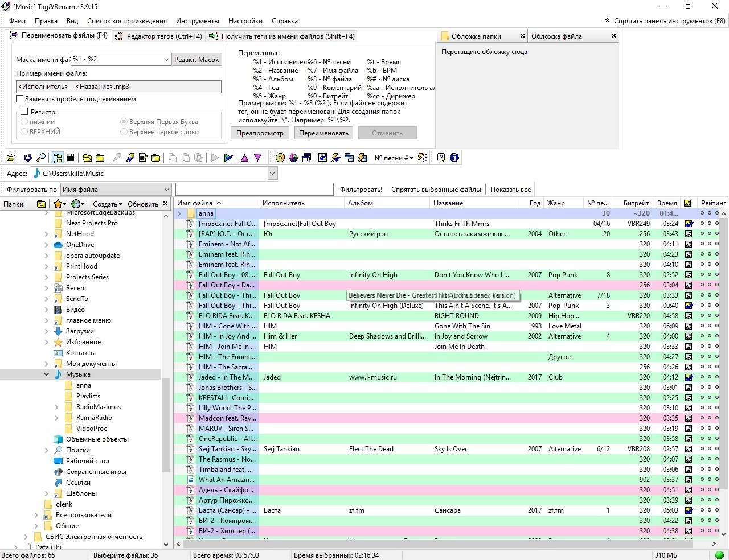Close the Обложка папки tab
The height and width of the screenshot is (560, 729).
[x=522, y=36]
